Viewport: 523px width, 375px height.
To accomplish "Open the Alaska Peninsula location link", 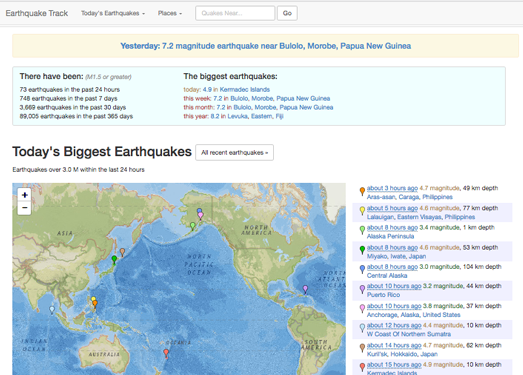I will [390, 237].
